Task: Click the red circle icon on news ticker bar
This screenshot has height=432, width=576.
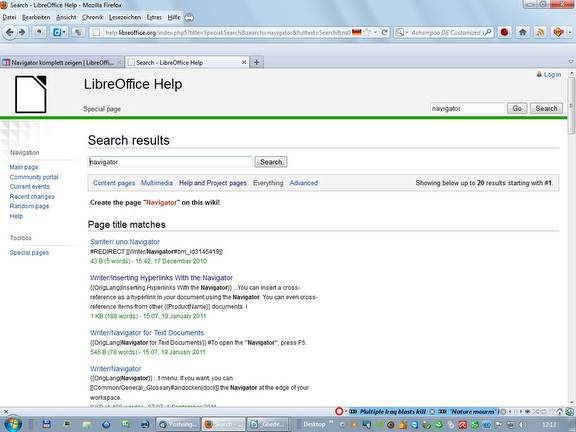Action: click(x=339, y=411)
